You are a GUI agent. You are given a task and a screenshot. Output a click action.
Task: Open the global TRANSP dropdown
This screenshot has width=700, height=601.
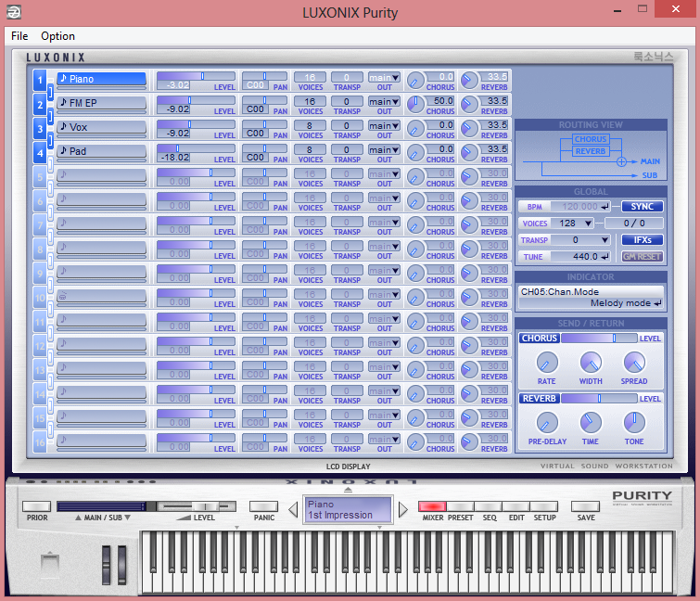pyautogui.click(x=580, y=240)
